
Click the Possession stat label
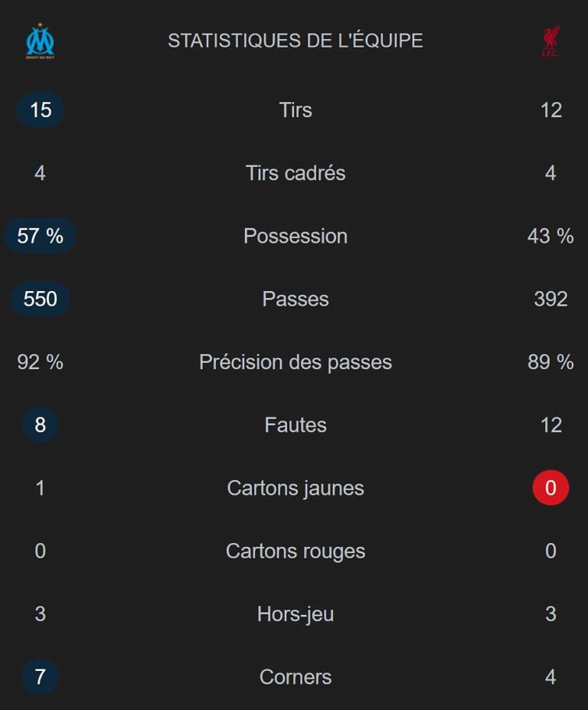pos(296,236)
